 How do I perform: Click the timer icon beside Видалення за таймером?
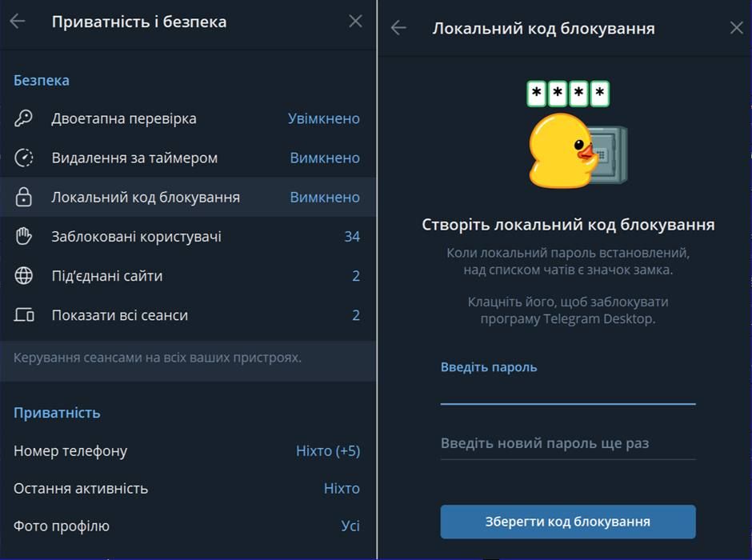click(x=24, y=158)
